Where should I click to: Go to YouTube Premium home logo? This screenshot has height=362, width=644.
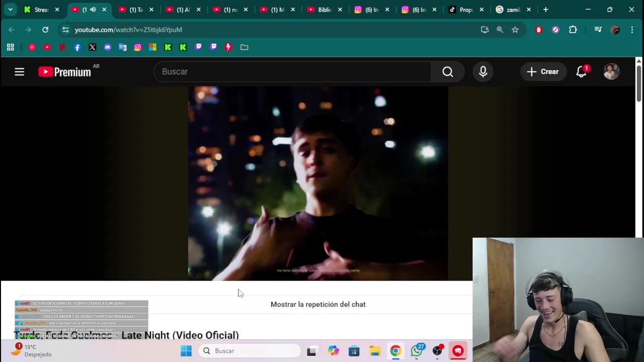(x=65, y=72)
